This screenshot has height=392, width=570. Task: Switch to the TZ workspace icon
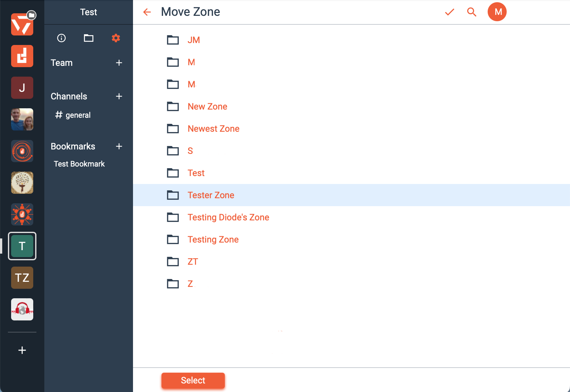(x=22, y=278)
